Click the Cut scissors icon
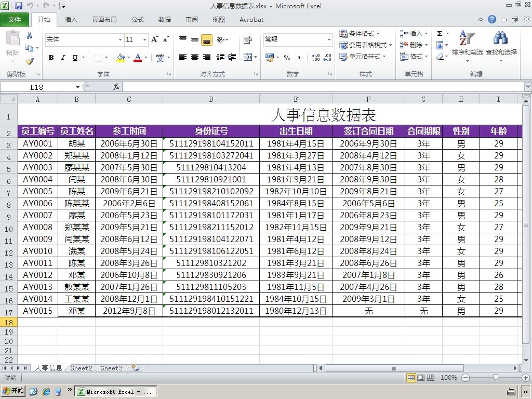The height and width of the screenshot is (399, 532). pos(30,35)
